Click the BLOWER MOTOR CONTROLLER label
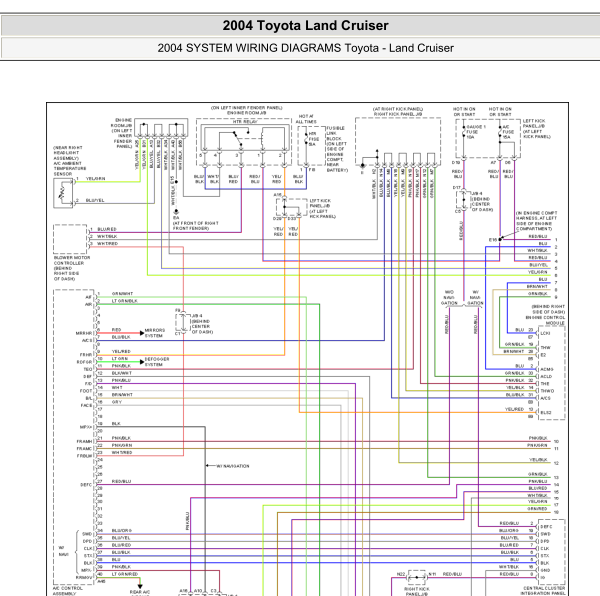The image size is (600, 596). 72,261
